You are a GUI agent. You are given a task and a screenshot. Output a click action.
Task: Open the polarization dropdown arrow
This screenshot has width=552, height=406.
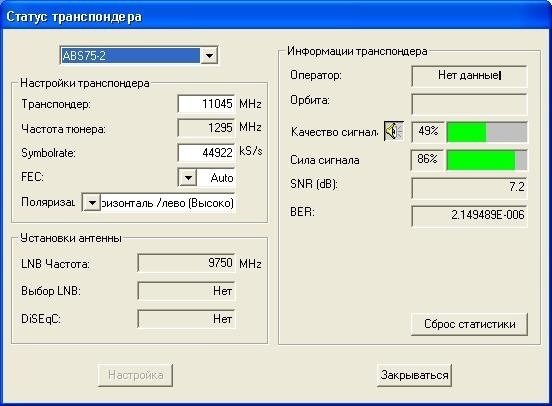[92, 203]
